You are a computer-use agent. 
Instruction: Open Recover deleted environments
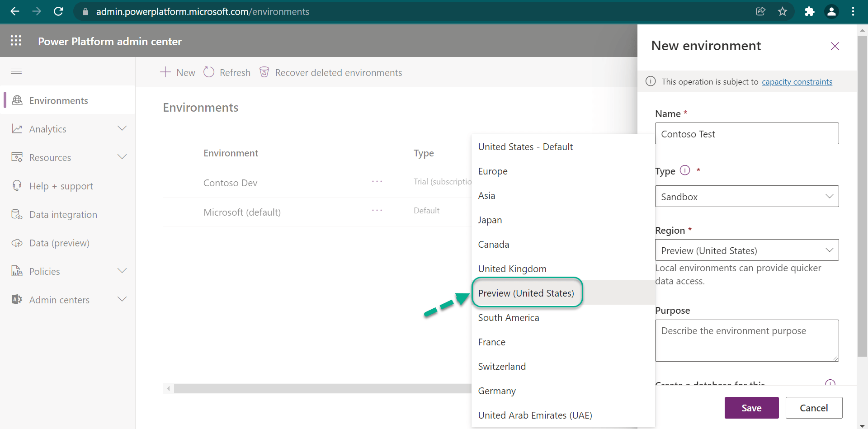tap(330, 72)
